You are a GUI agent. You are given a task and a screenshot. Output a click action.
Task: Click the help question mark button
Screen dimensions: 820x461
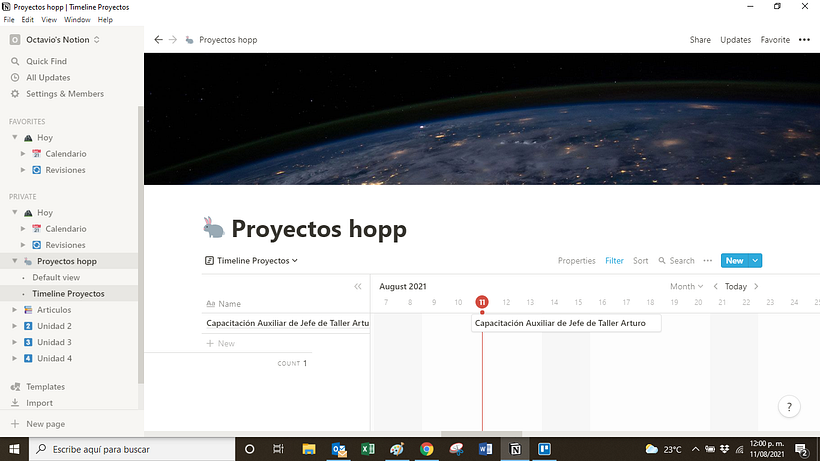point(789,407)
